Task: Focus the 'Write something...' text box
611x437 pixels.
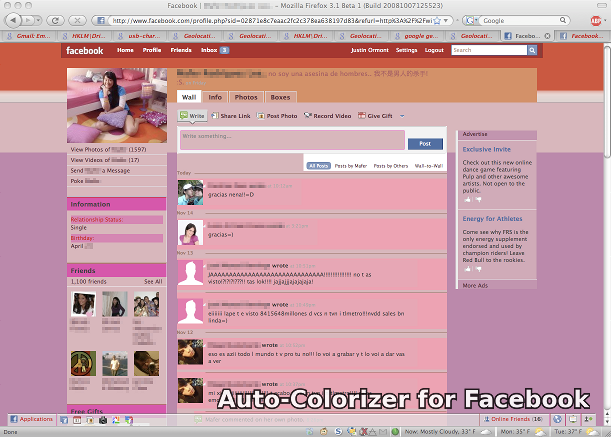Action: click(292, 141)
